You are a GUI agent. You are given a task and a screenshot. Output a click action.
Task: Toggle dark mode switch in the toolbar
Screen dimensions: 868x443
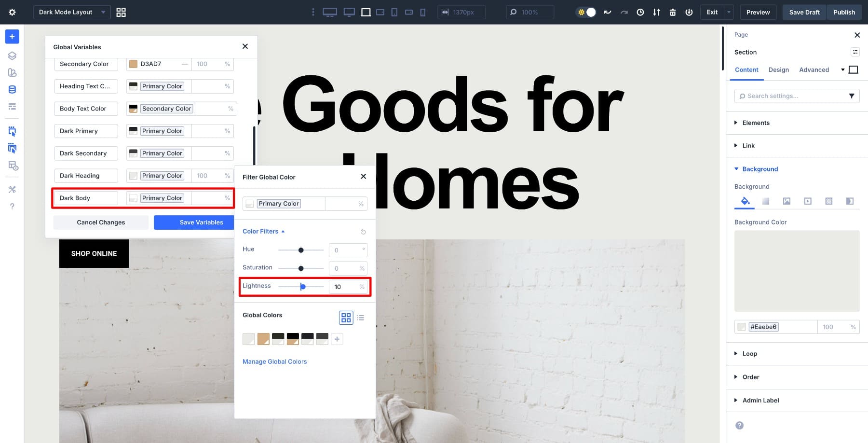pyautogui.click(x=585, y=12)
